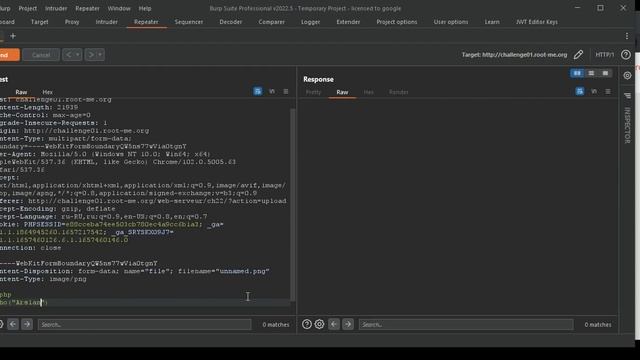Click the Inspector panel lines icon
Viewport: 640px width, 360px height.
pos(627,96)
